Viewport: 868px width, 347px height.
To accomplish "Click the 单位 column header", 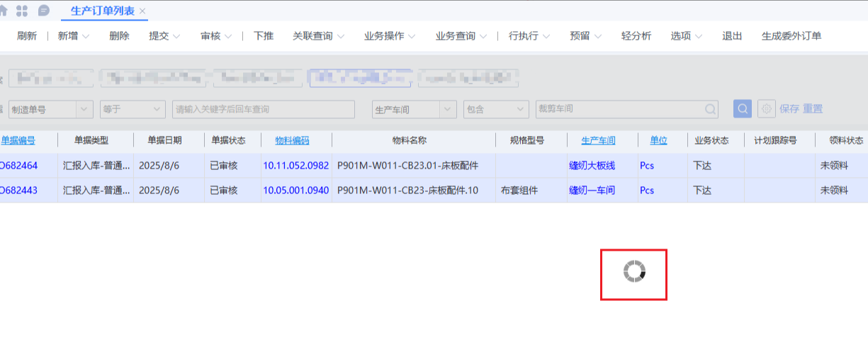I will [659, 140].
